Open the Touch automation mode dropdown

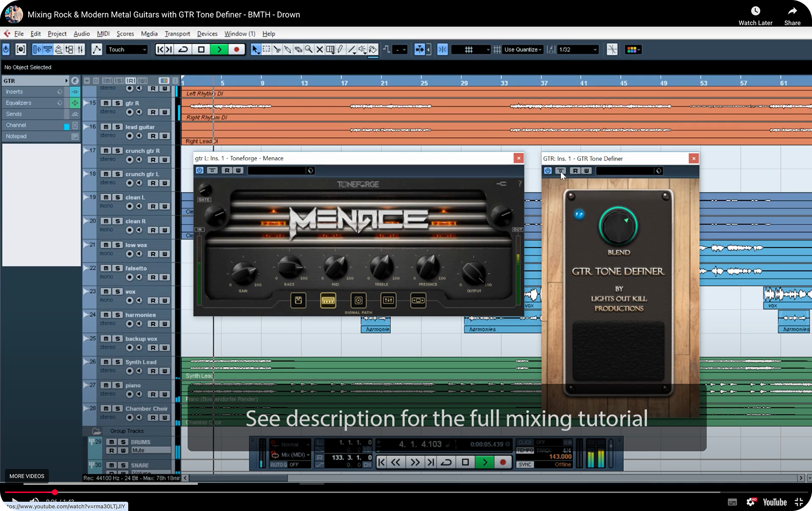point(127,49)
